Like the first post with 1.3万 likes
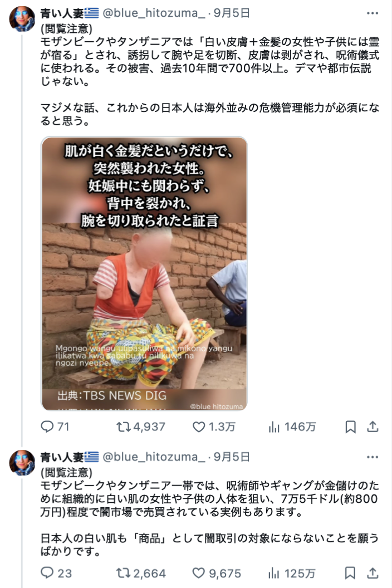 [x=214, y=427]
